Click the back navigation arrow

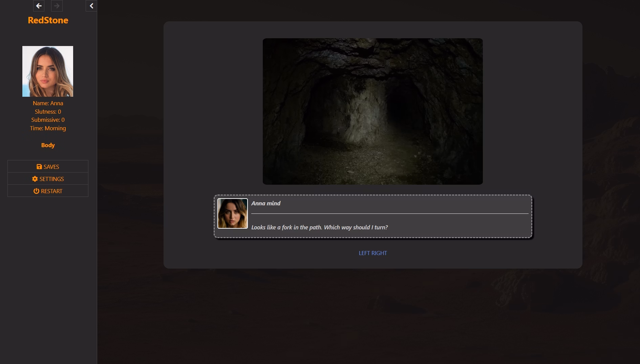(x=39, y=6)
